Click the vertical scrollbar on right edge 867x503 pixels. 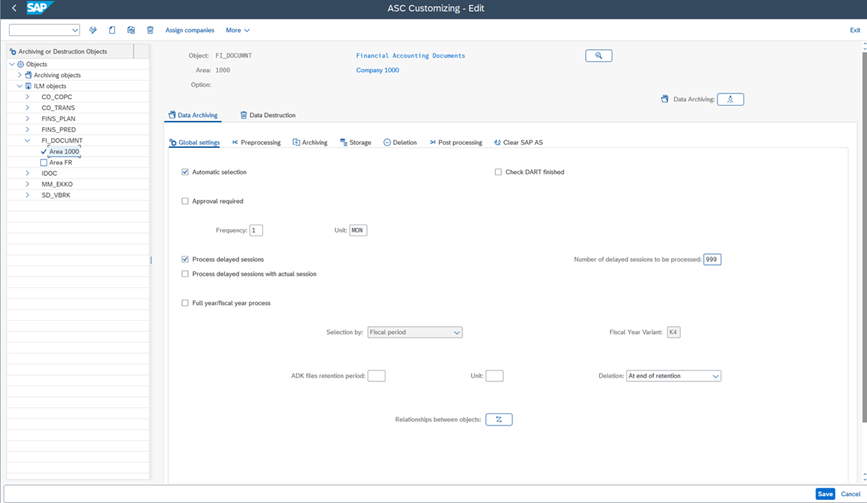coord(864,238)
